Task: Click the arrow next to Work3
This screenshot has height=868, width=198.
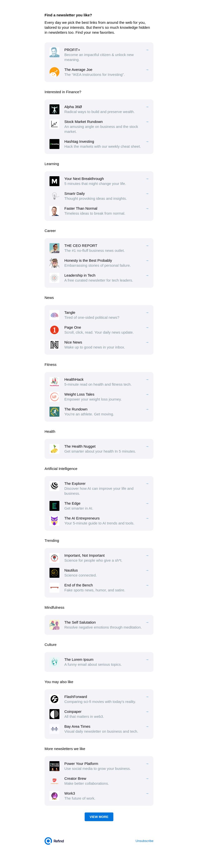Action: pos(147,793)
